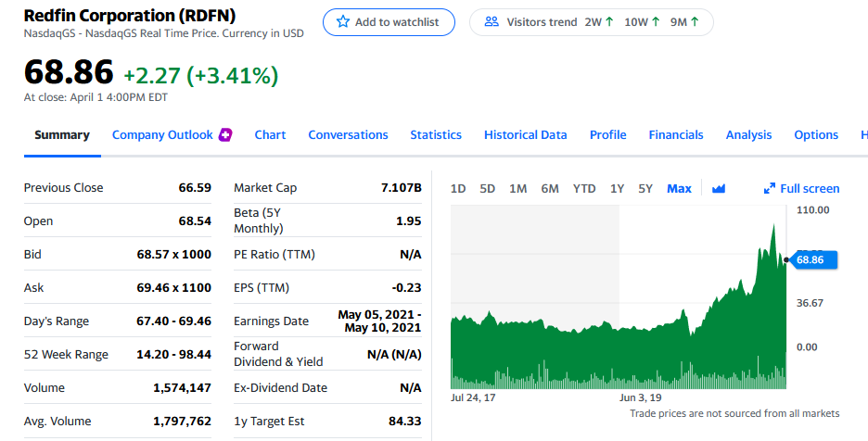Image resolution: width=868 pixels, height=441 pixels.
Task: Switch chart range to 6M
Action: coord(550,188)
